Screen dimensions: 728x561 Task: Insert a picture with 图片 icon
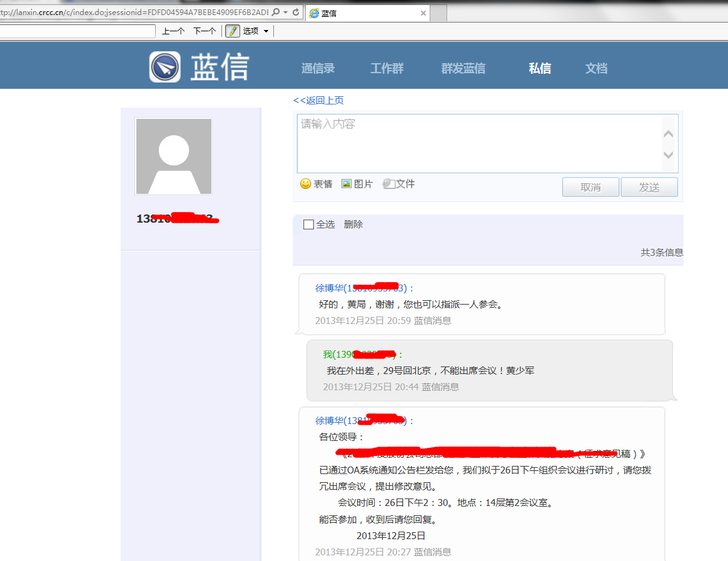357,184
